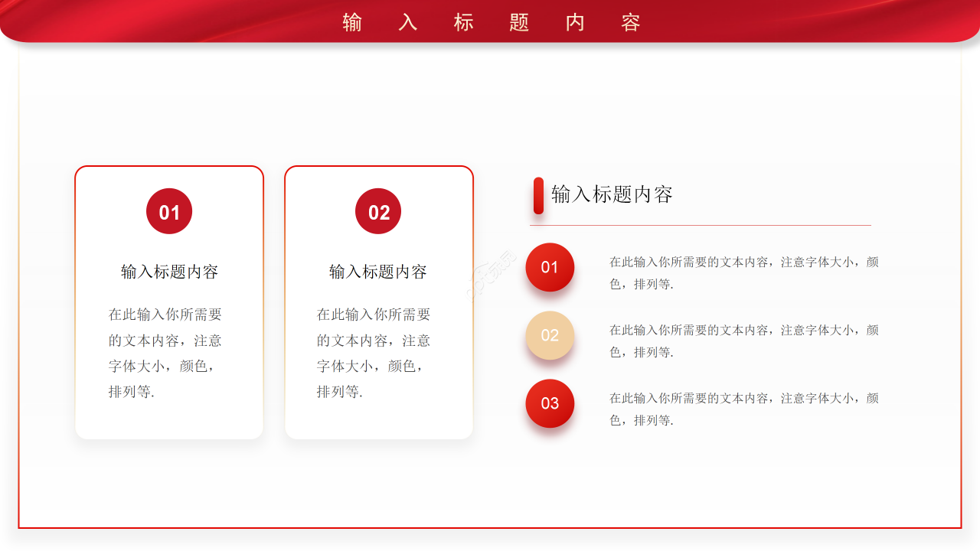This screenshot has height=551, width=980.
Task: Click the body paragraph in the first card
Action: click(165, 353)
